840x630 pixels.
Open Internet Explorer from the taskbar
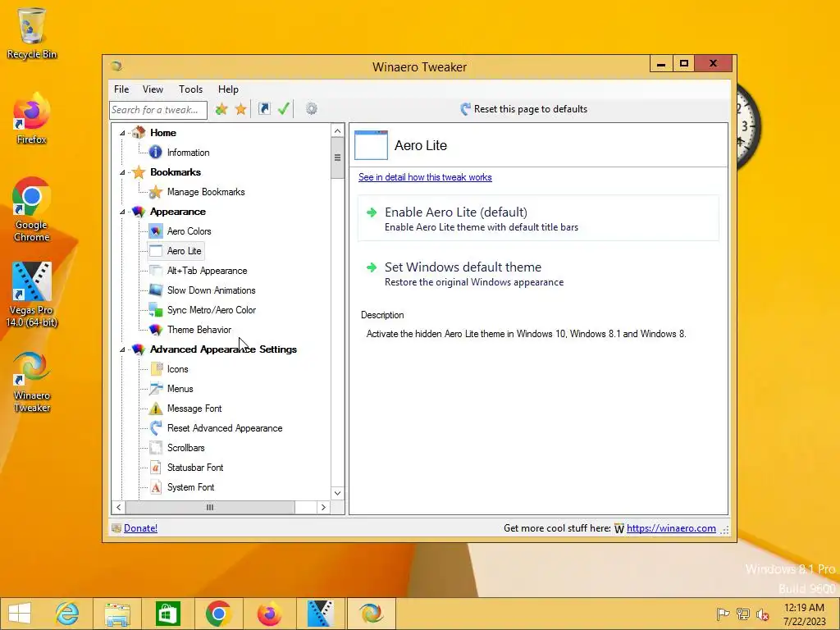[x=67, y=614]
